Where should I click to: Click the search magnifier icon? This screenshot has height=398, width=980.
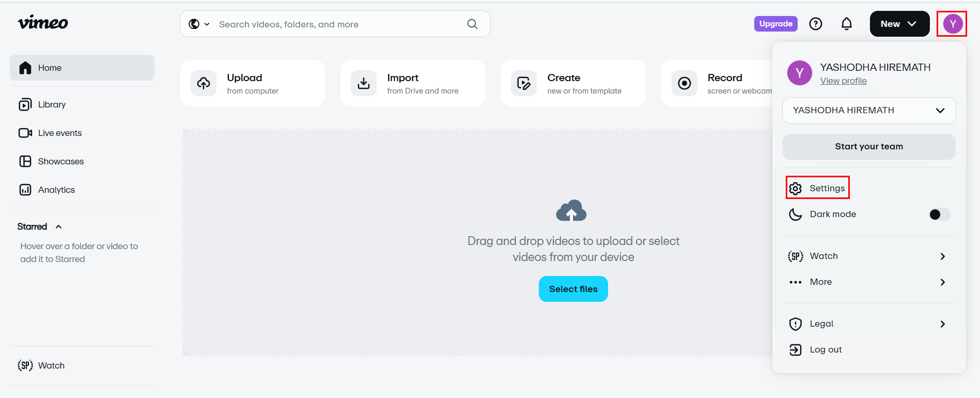click(472, 24)
